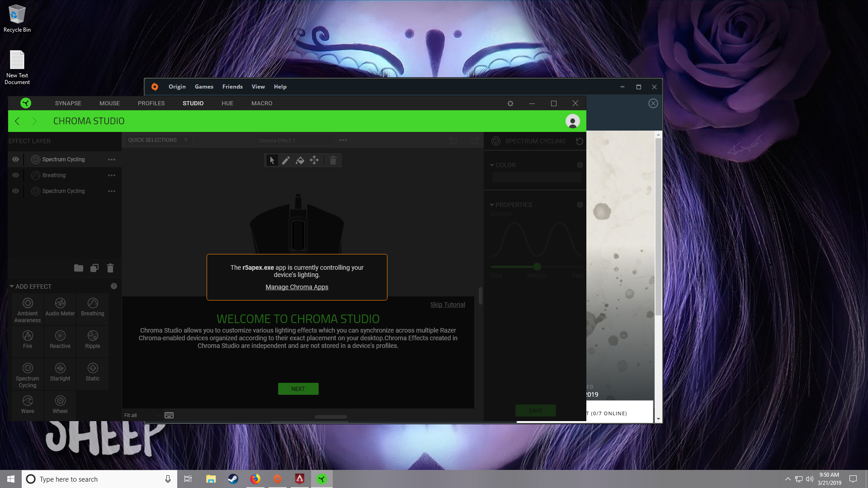Add Wheel effect
This screenshot has width=868, height=488.
60,405
